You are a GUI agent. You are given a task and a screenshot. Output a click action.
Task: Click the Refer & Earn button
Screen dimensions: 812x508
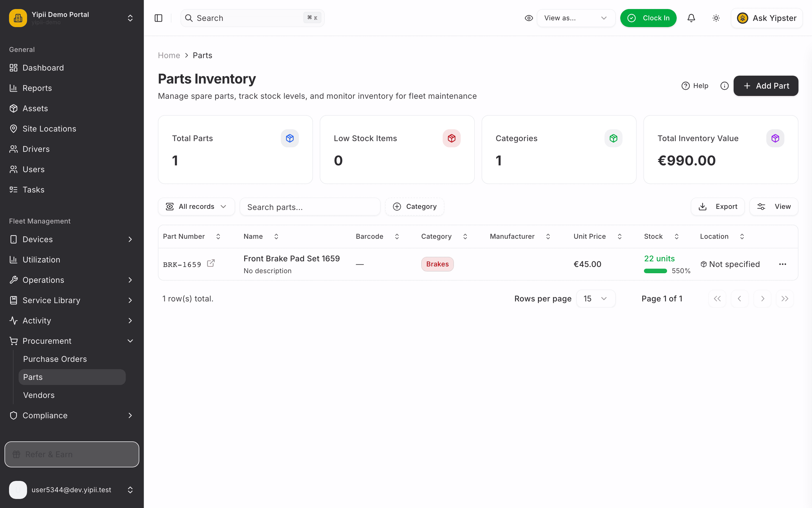click(72, 454)
